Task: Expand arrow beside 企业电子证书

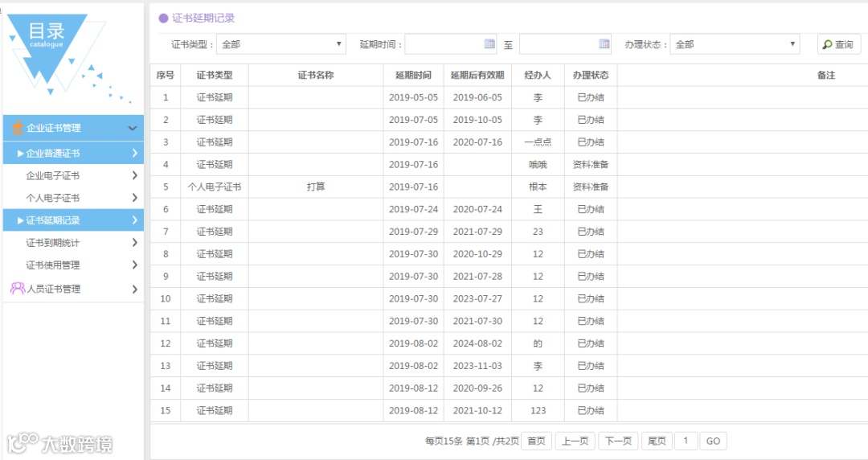Action: [134, 175]
